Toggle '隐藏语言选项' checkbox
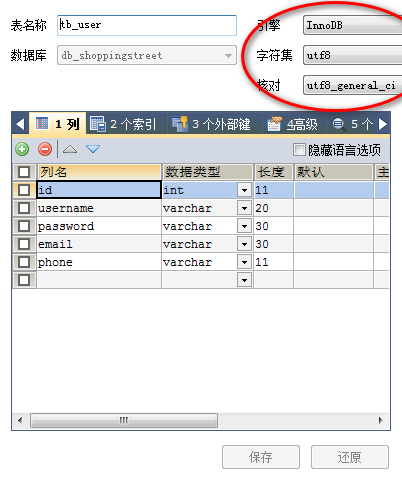402x481 pixels. [x=299, y=150]
